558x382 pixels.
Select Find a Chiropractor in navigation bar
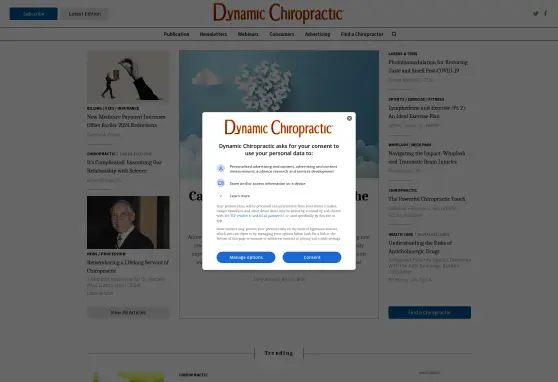click(x=362, y=34)
